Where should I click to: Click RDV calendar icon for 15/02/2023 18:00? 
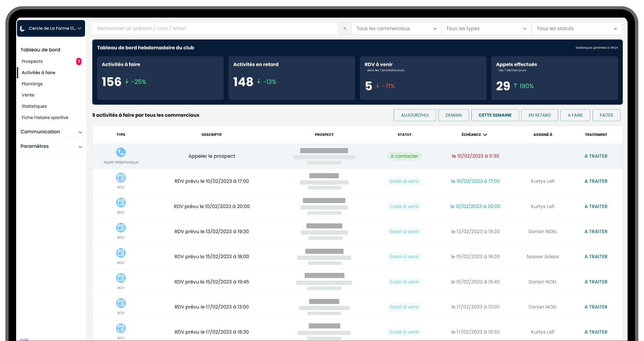click(x=121, y=253)
